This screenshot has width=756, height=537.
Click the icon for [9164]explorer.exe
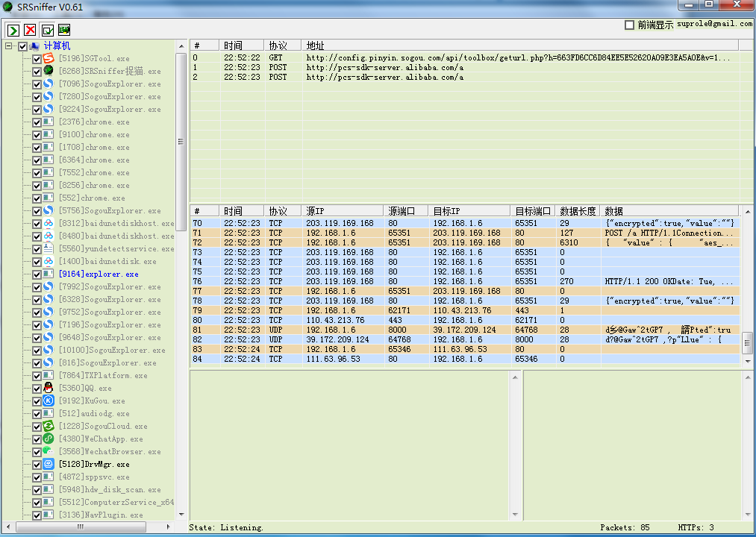tap(49, 274)
